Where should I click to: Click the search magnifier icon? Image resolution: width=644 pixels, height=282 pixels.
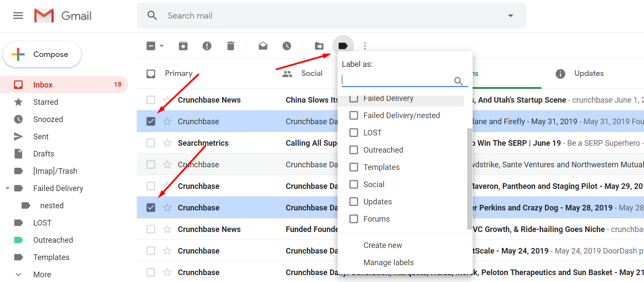(152, 16)
